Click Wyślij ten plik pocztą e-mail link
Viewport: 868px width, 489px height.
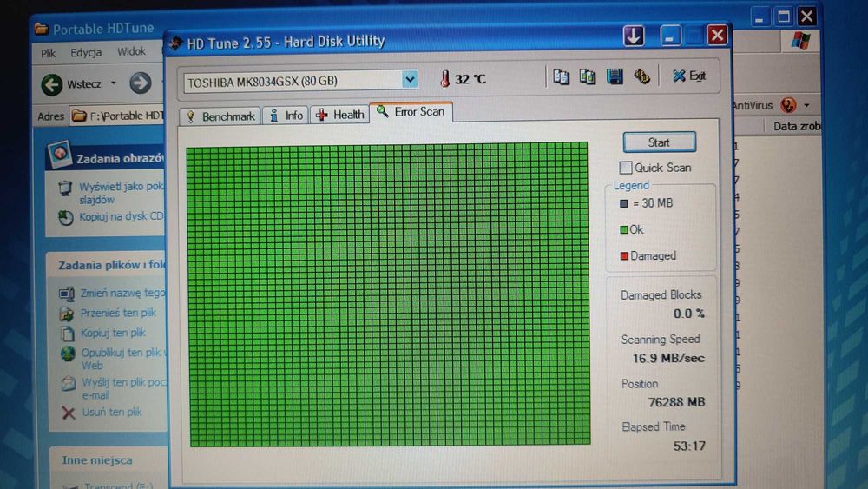(124, 388)
